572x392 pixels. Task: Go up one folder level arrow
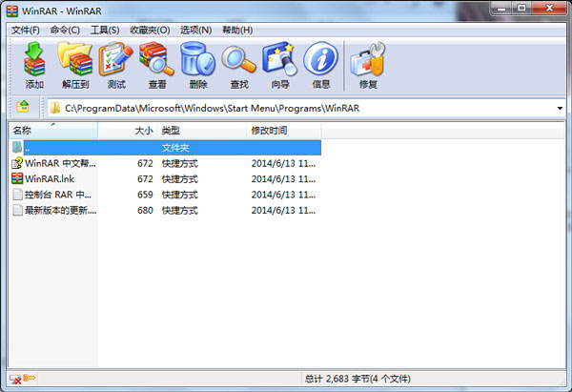[x=23, y=108]
